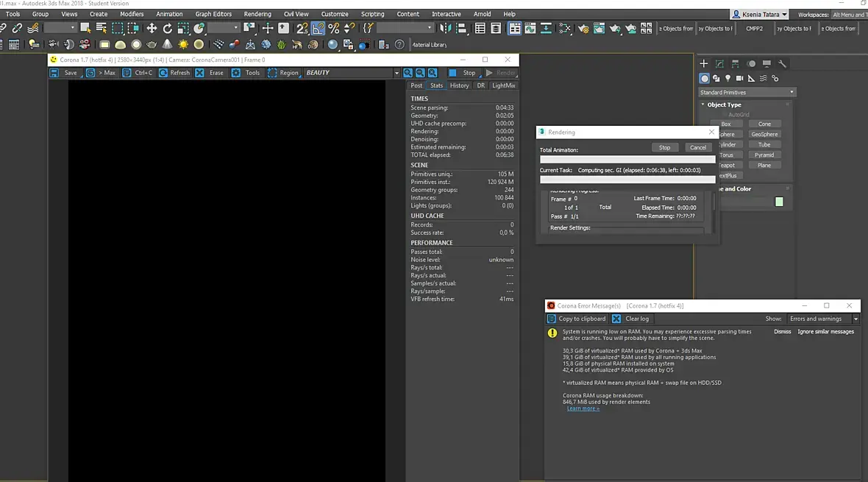Viewport: 868px width, 482px height.
Task: Toggle the Angle Snap tool
Action: click(318, 28)
